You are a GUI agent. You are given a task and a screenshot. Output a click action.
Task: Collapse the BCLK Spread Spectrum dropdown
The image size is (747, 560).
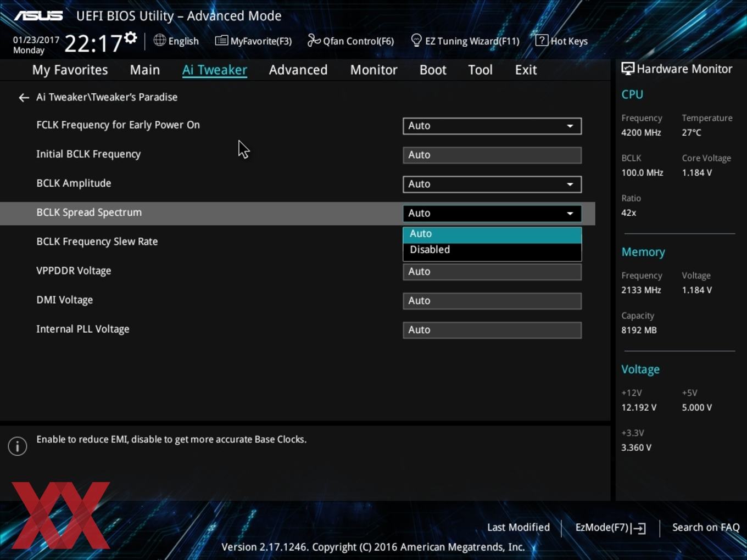(492, 213)
